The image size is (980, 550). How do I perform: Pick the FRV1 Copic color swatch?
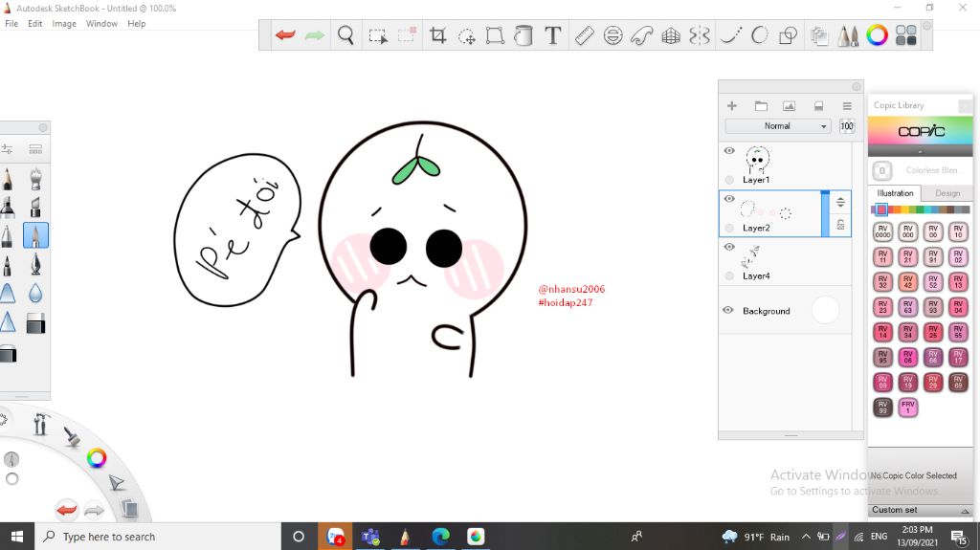point(907,407)
